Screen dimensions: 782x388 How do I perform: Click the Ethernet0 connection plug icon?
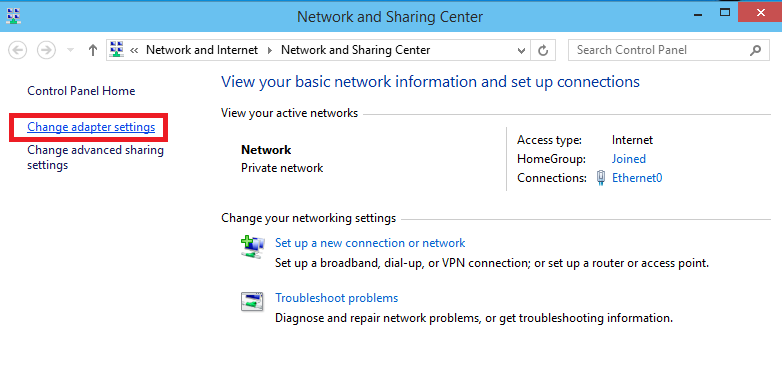tap(601, 178)
